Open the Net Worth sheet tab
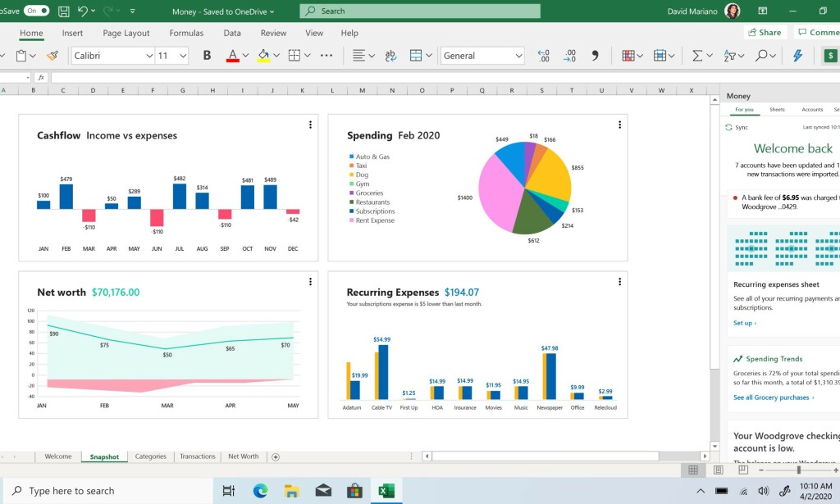Viewport: 840px width, 504px height. click(x=243, y=456)
